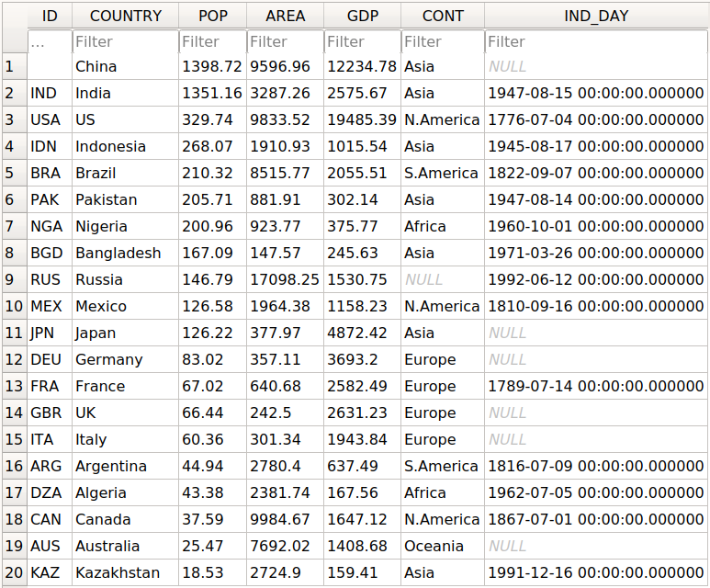Select the NULL IND_DAY cell for China
This screenshot has height=588, width=710.
(596, 66)
